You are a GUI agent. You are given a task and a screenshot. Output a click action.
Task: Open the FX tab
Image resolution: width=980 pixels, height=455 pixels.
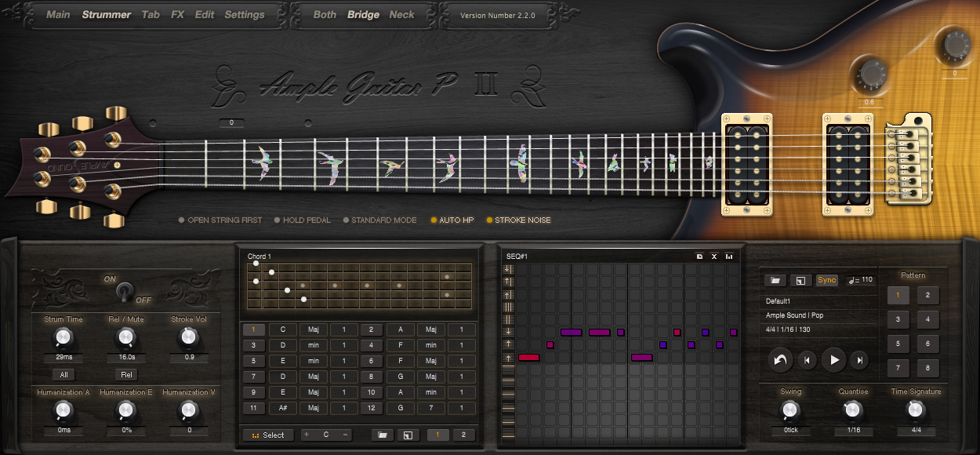coord(178,15)
